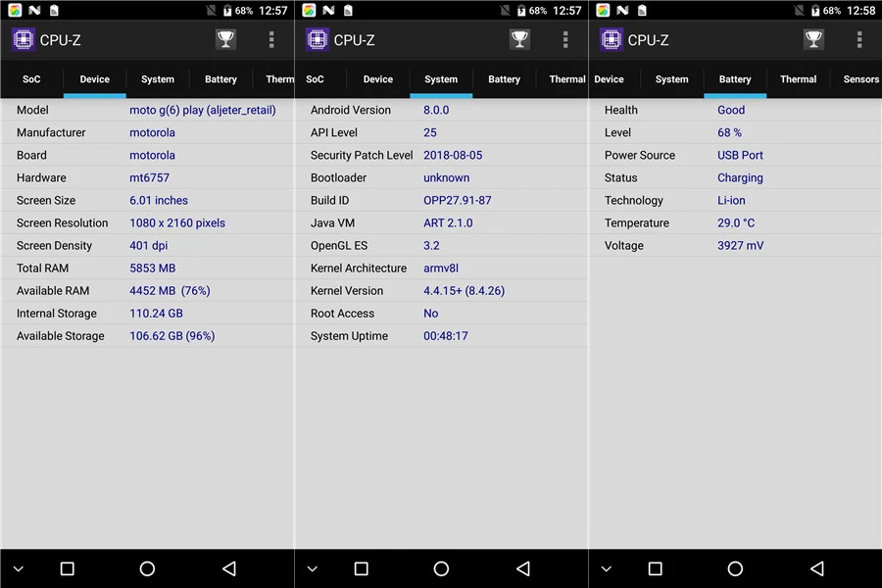This screenshot has width=882, height=588.
Task: Tap the colorful app notification icon in left status bar
Action: click(x=15, y=10)
